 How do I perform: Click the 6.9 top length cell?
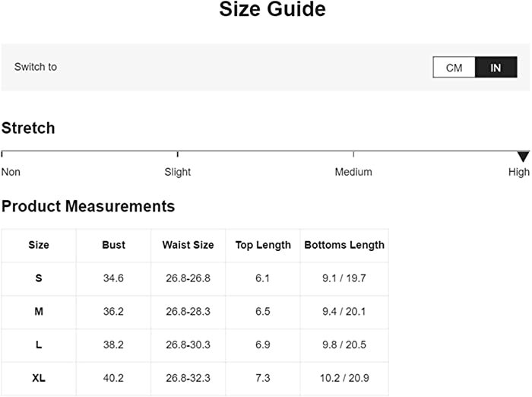[x=263, y=345]
